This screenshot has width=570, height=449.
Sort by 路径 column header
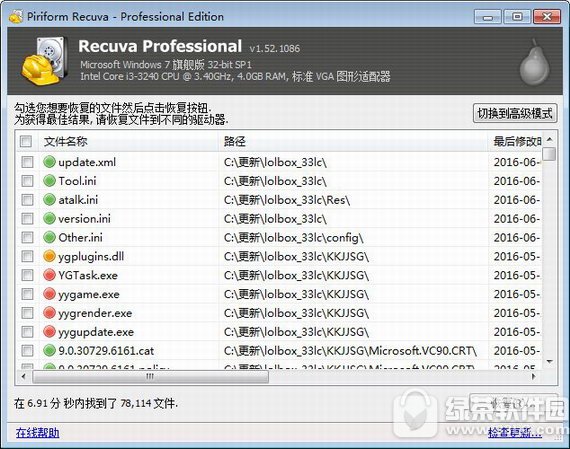pyautogui.click(x=353, y=141)
